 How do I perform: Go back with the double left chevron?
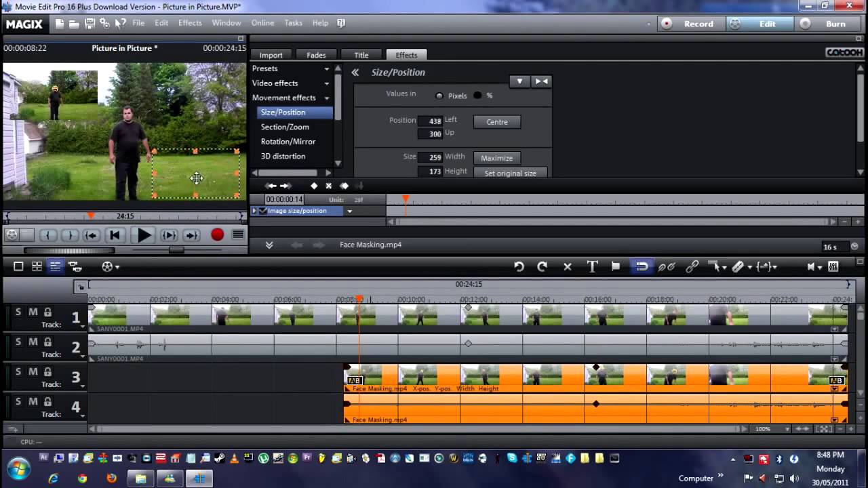[355, 73]
